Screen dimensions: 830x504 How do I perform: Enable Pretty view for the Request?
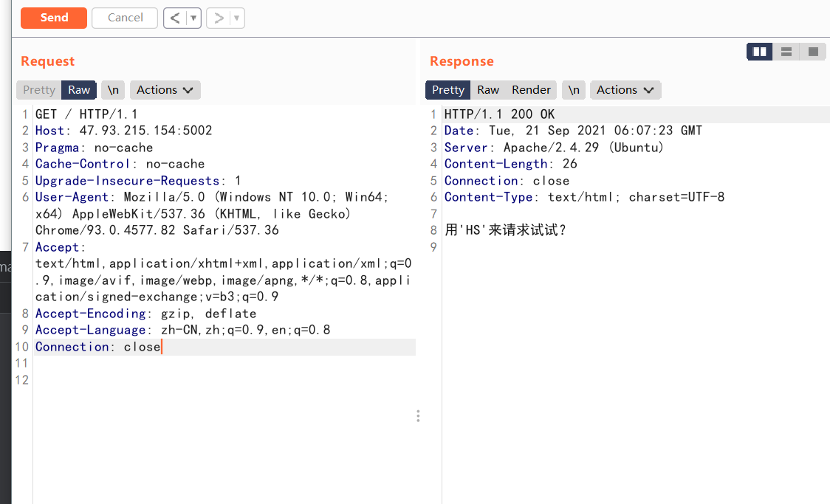[x=38, y=89]
